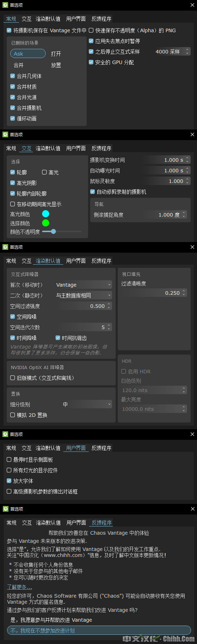This screenshot has width=197, height=644.
Task: In the dialog with 放大字体, open the 渲染默认值 tab
Action: pyautogui.click(x=48, y=448)
